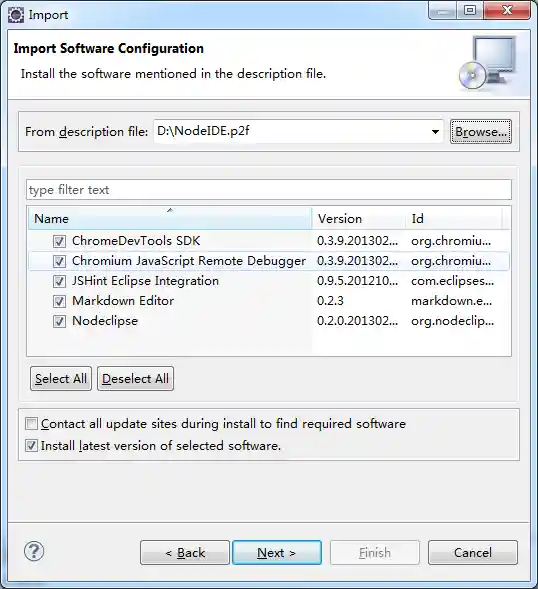
Task: Close the Import window
Action: coord(507,10)
